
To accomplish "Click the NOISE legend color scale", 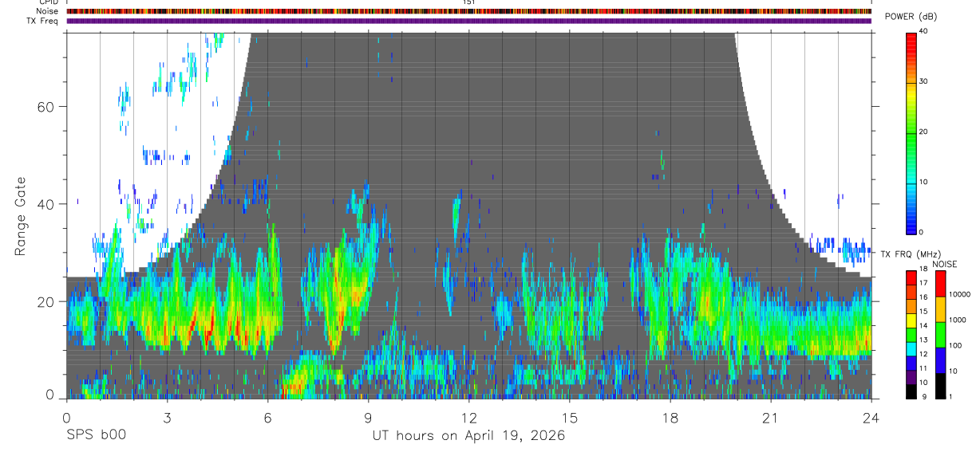I will click(940, 335).
